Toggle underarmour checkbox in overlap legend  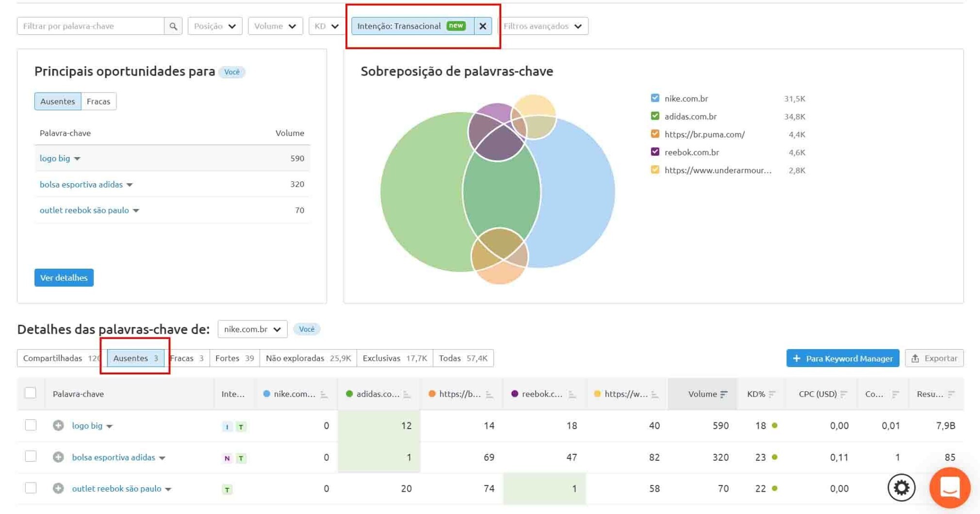655,170
